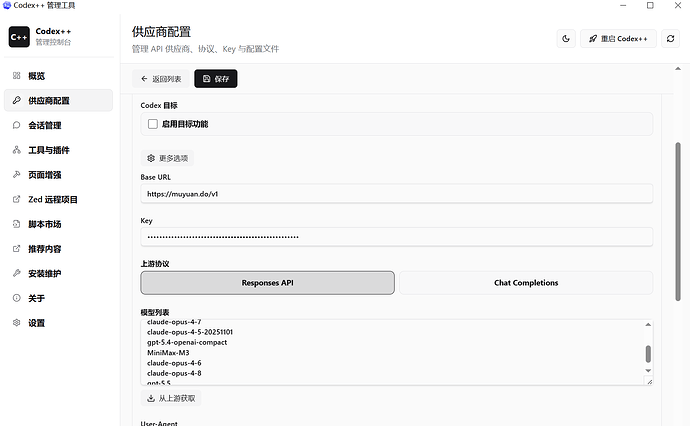Screen dimensions: 690x426
Task: Enable the 启用目标功能 checkbox
Action: tap(153, 124)
